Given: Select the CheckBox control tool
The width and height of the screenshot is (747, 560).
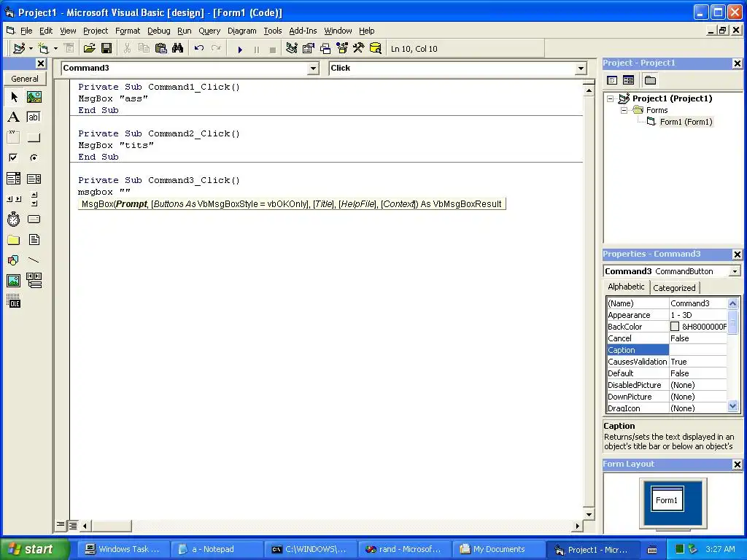Looking at the screenshot, I should click(x=14, y=157).
